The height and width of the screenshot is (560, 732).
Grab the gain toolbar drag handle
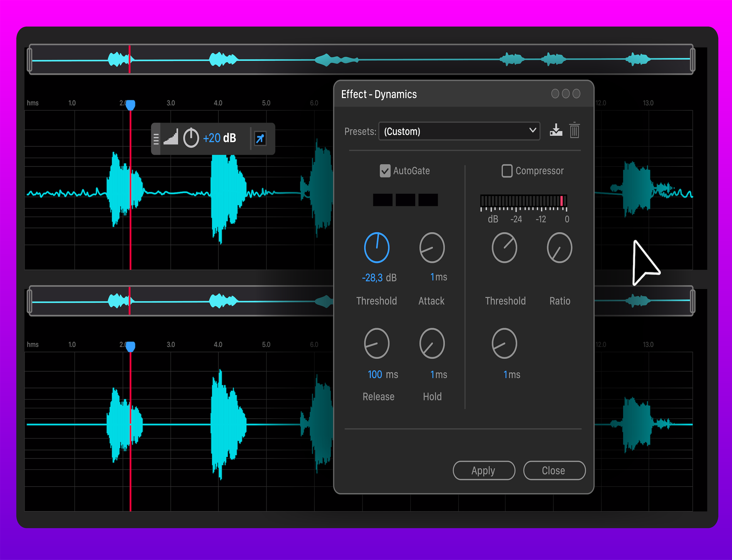coord(156,139)
